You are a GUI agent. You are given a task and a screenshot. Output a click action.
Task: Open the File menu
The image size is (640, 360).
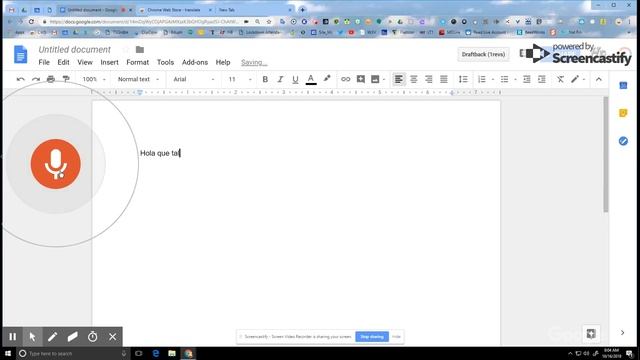(44, 62)
